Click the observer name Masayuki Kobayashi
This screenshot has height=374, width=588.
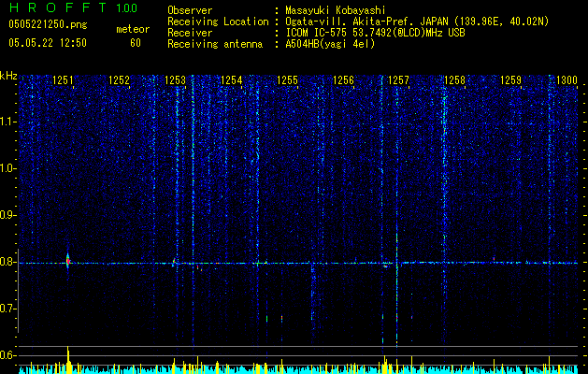pyautogui.click(x=336, y=10)
